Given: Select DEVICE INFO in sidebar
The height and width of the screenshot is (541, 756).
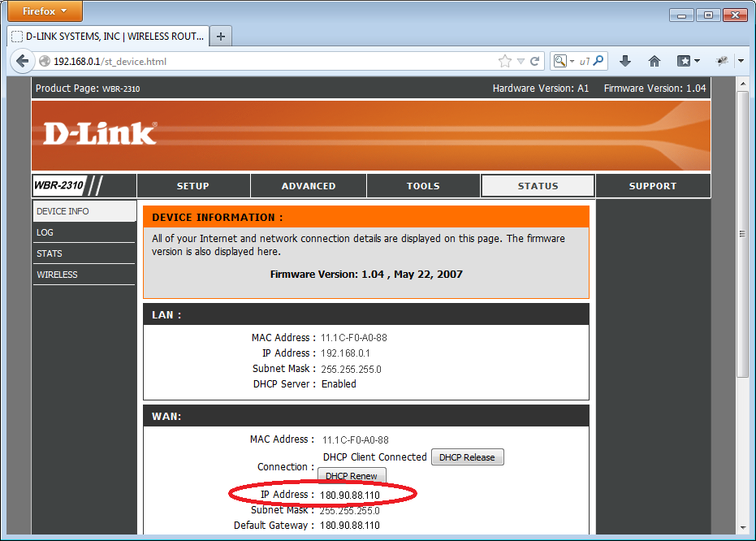Looking at the screenshot, I should (x=84, y=211).
